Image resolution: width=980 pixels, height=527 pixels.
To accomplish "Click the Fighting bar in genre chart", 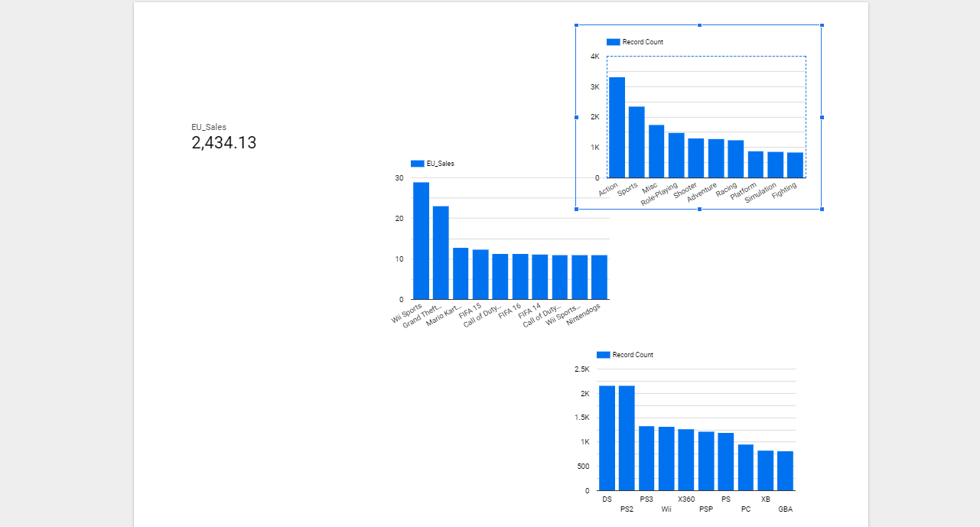I will 795,165.
